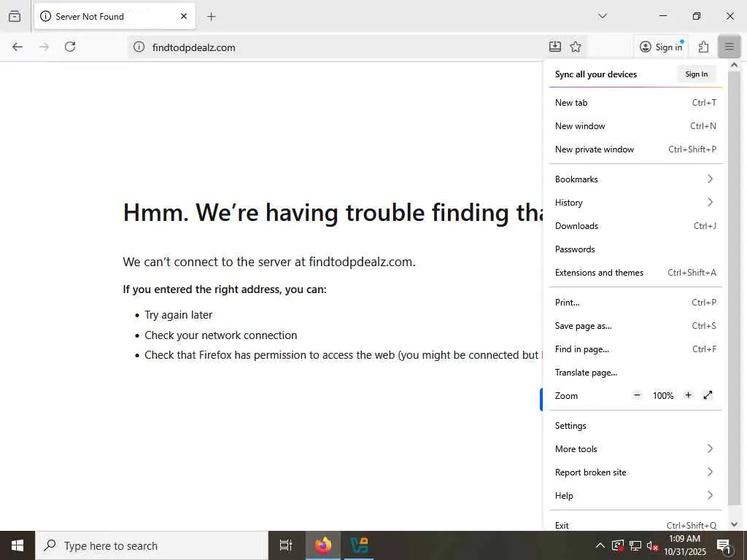This screenshot has height=560, width=747.
Task: Open Extensions and themes
Action: tap(635, 273)
